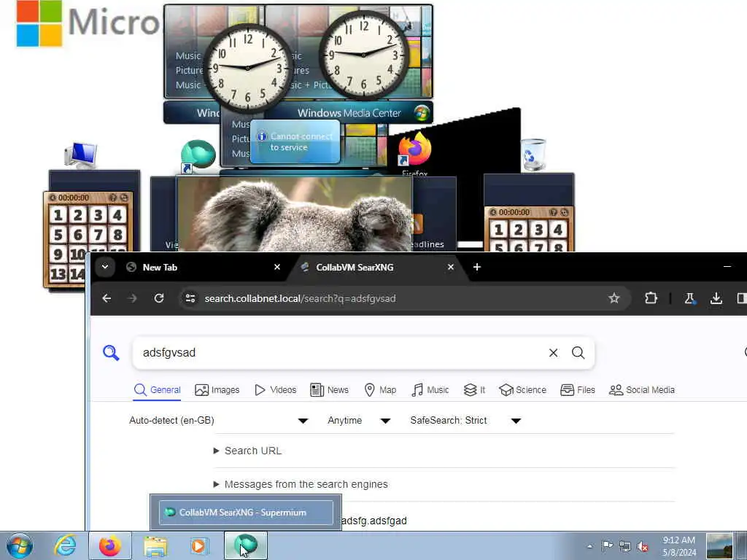The image size is (747, 560).
Task: Bookmark this page with the star icon
Action: pyautogui.click(x=614, y=298)
